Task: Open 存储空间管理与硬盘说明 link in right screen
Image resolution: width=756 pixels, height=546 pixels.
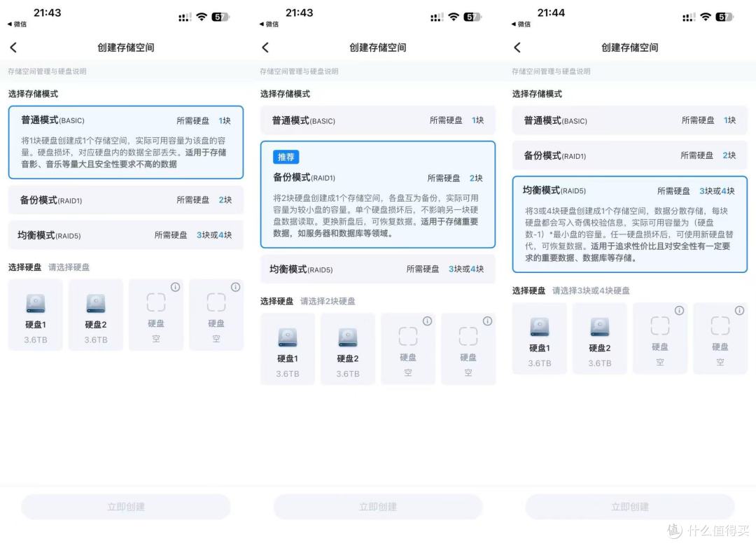Action: click(x=551, y=71)
